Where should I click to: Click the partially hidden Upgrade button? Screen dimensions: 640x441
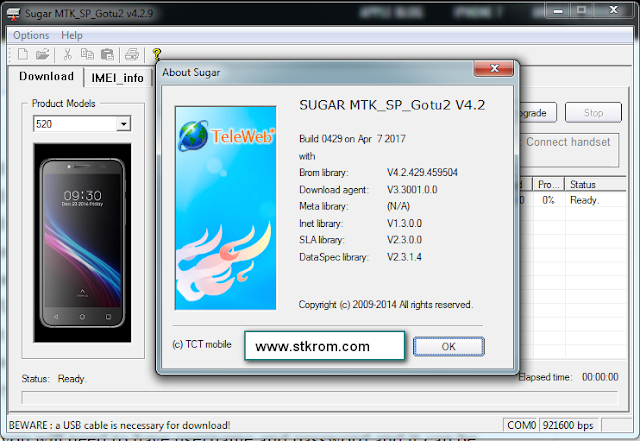537,113
